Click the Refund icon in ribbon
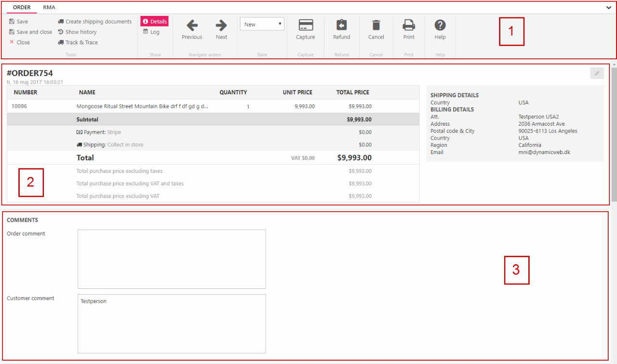The image size is (617, 364). point(341,25)
